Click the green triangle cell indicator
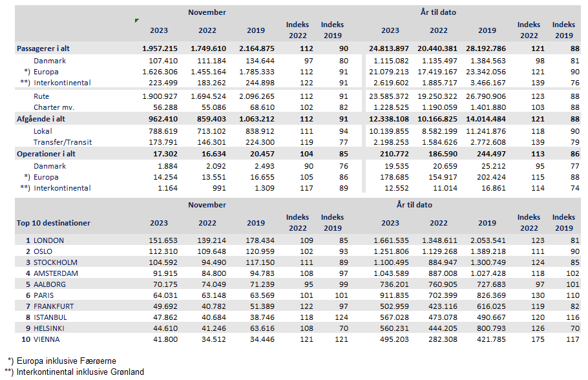588x380 pixels. coord(137,21)
